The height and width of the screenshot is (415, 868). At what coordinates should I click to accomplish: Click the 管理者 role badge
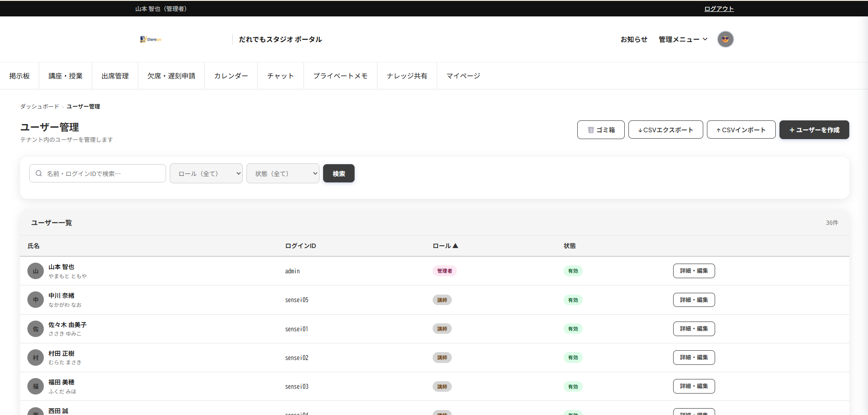pyautogui.click(x=444, y=271)
